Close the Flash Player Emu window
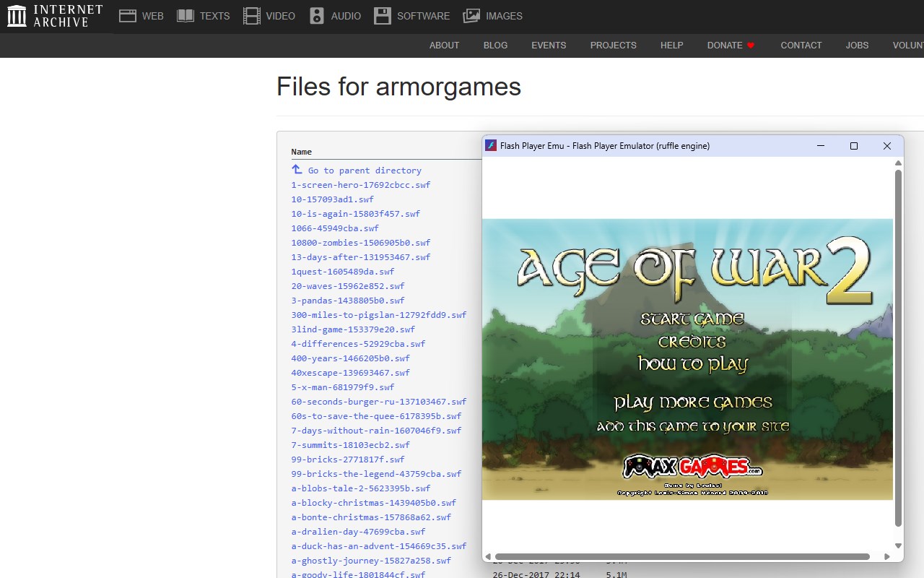This screenshot has height=578, width=924. pyautogui.click(x=887, y=146)
